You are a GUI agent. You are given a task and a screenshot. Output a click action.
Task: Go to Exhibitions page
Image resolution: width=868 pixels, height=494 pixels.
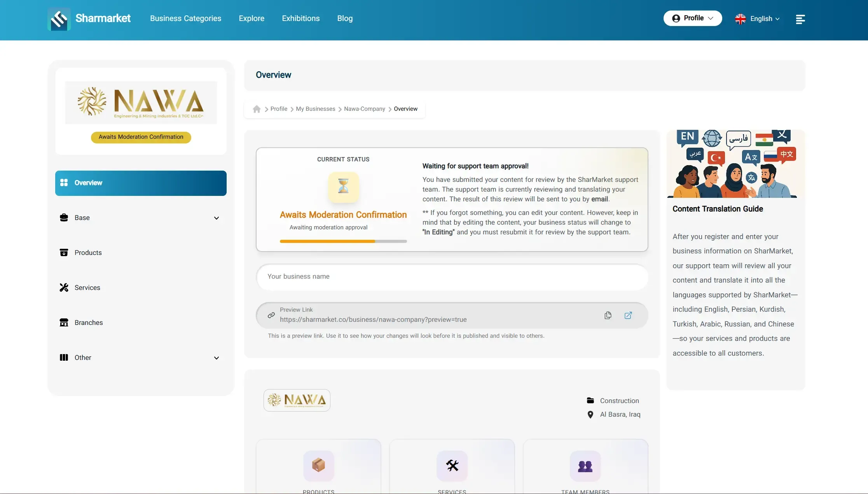(x=301, y=18)
